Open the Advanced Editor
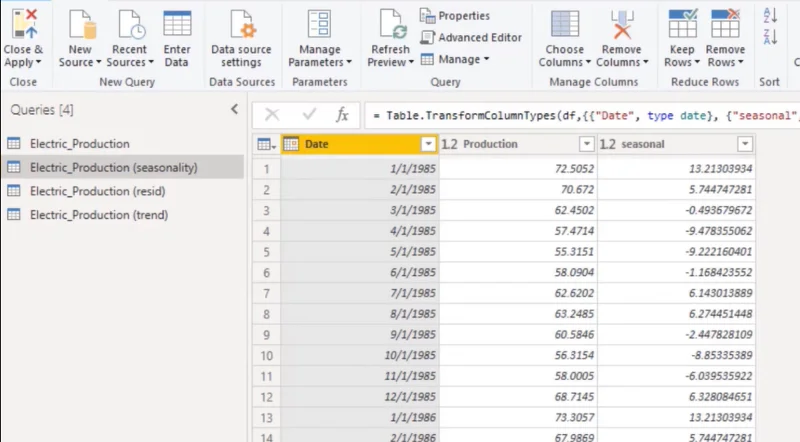This screenshot has width=800, height=442. coord(471,37)
